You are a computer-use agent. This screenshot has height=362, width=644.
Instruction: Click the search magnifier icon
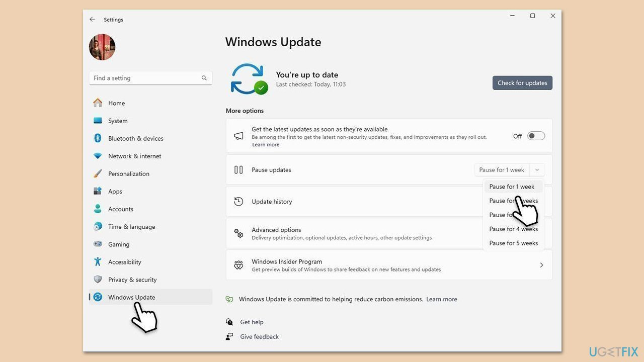coord(204,78)
